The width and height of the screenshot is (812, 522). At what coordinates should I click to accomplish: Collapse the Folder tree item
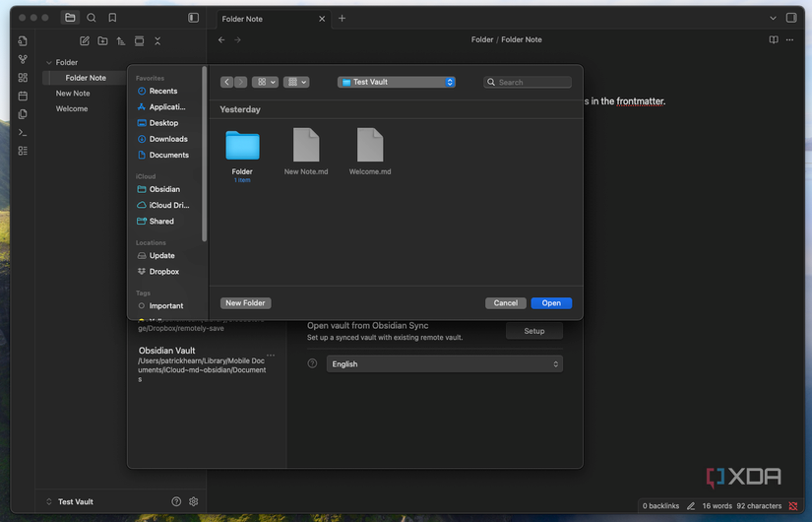49,63
